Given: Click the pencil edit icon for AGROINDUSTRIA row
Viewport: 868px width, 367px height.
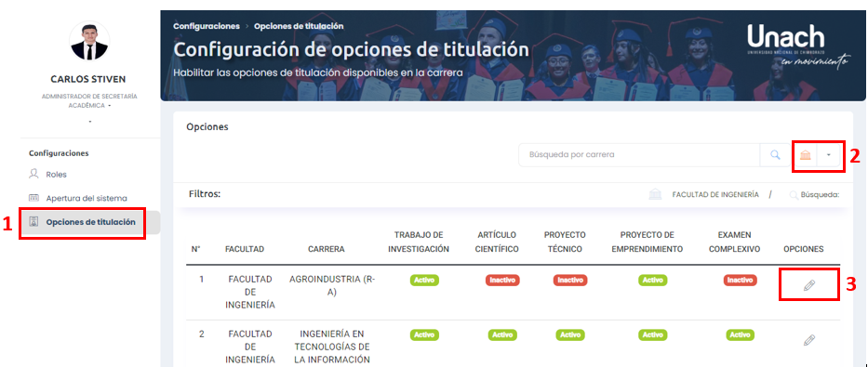Looking at the screenshot, I should [x=808, y=285].
